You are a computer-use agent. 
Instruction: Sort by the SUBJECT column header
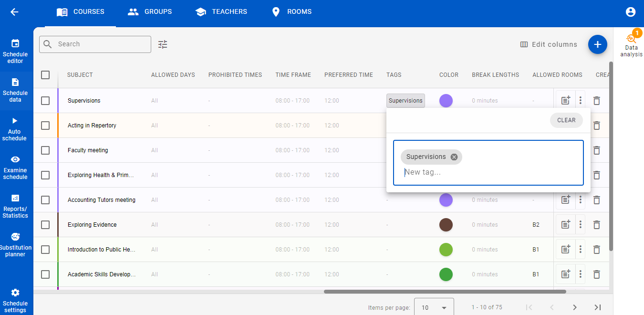coord(80,75)
